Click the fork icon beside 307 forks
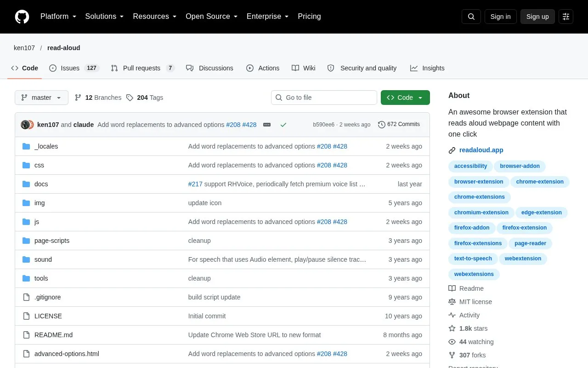 (x=452, y=355)
